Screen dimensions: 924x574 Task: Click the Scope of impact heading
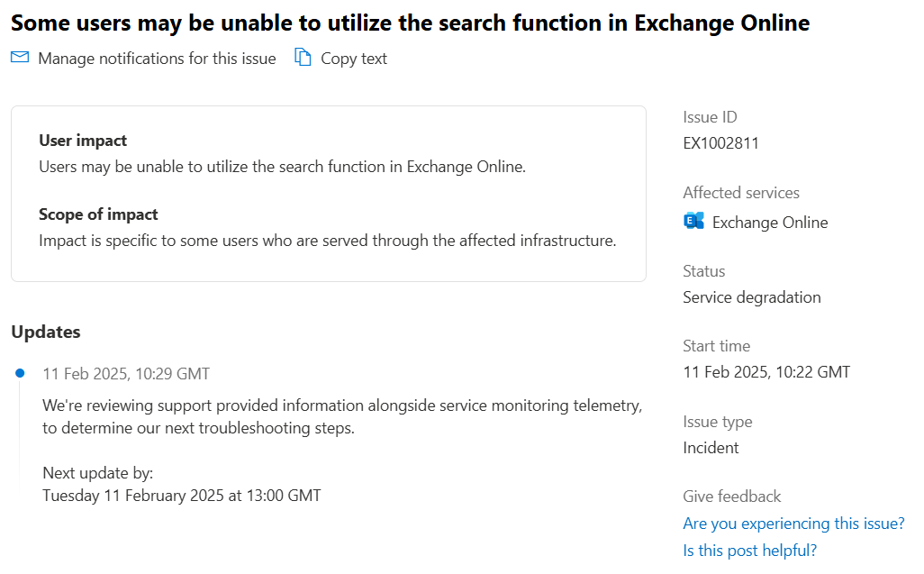(98, 214)
